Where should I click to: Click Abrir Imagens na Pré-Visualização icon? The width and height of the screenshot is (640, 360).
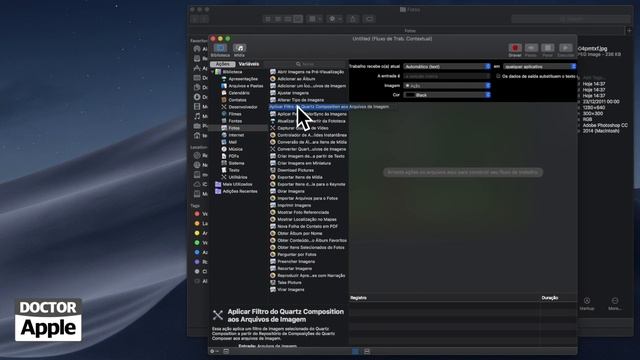273,72
